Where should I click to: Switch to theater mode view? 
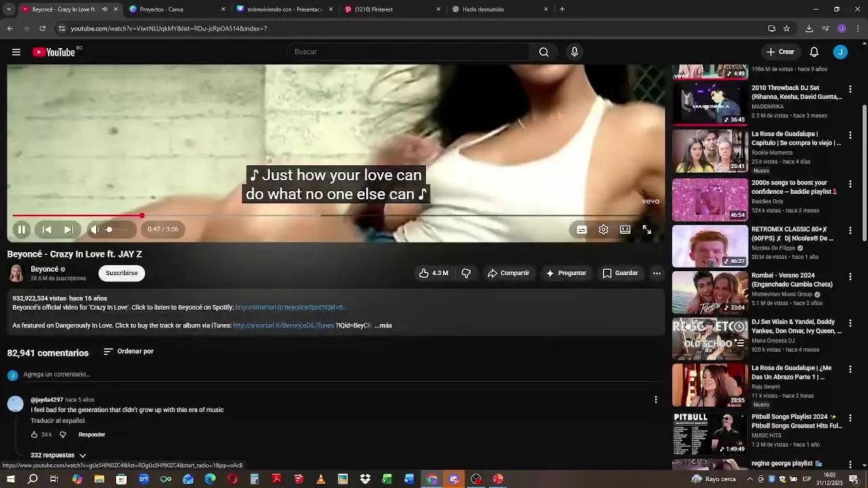pyautogui.click(x=625, y=230)
